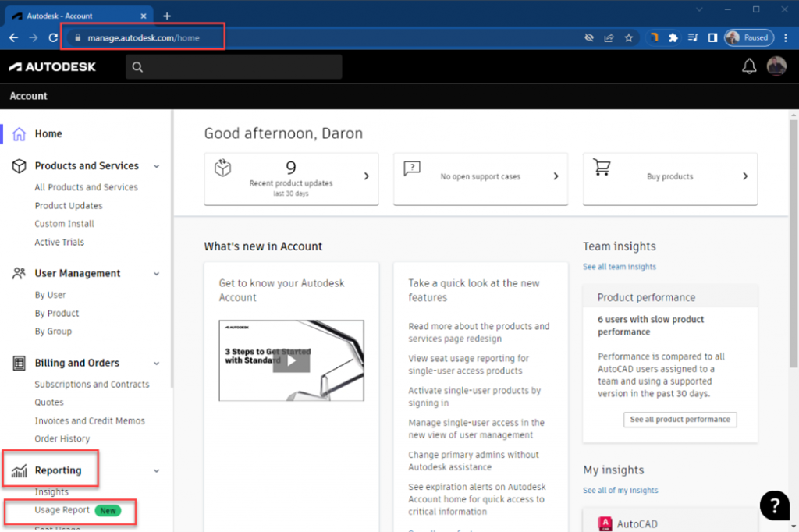Image resolution: width=799 pixels, height=532 pixels.
Task: Collapse User Management section chevron
Action: [x=156, y=274]
